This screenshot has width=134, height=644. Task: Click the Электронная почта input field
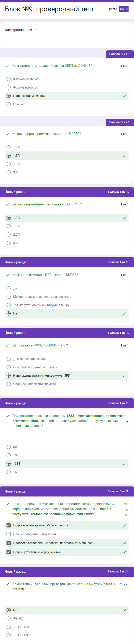click(x=43, y=37)
